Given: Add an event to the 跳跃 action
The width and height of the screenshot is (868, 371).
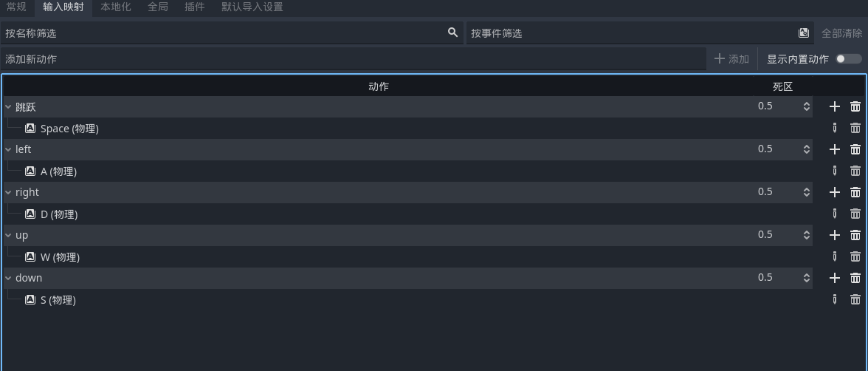Looking at the screenshot, I should 834,106.
